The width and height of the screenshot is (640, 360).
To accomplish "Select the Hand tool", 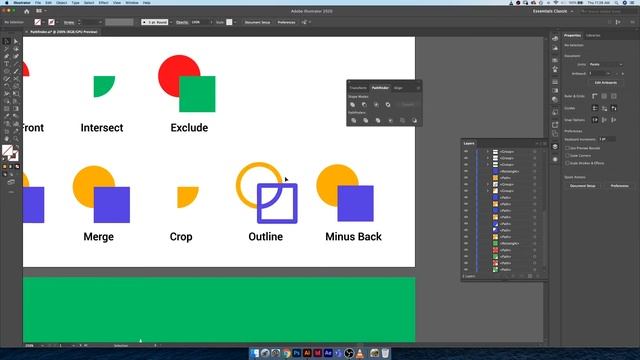I will (7, 139).
